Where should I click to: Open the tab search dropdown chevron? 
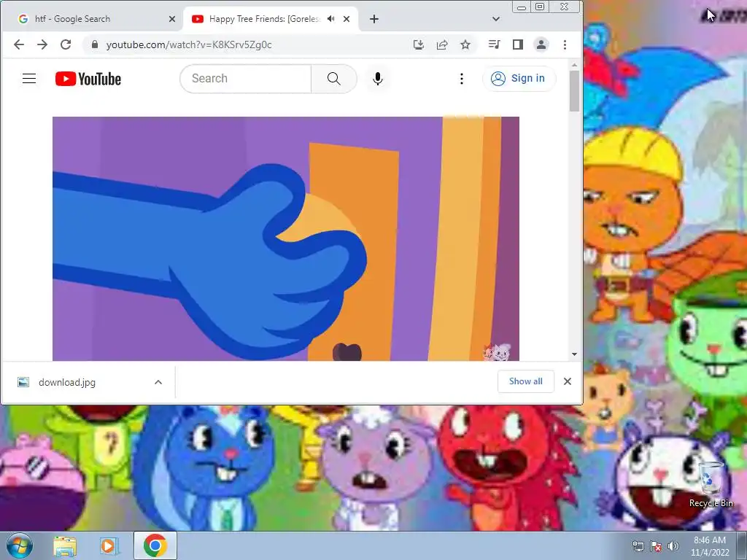click(496, 19)
